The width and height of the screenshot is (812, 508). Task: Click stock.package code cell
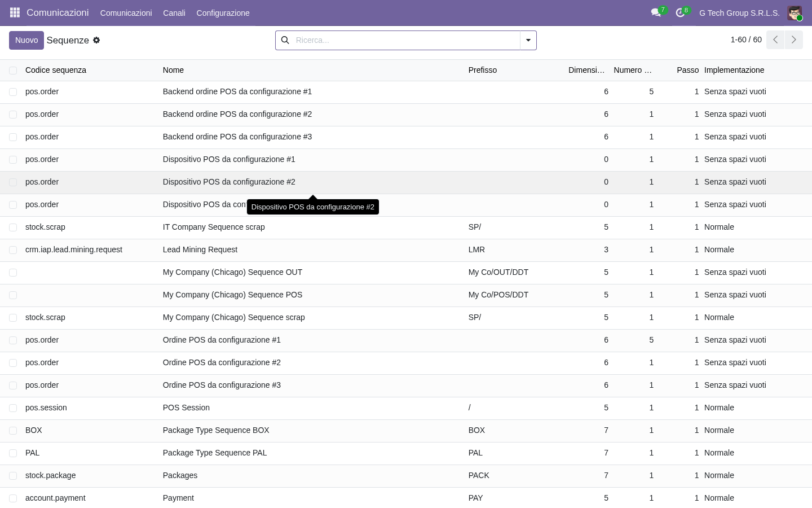(51, 475)
